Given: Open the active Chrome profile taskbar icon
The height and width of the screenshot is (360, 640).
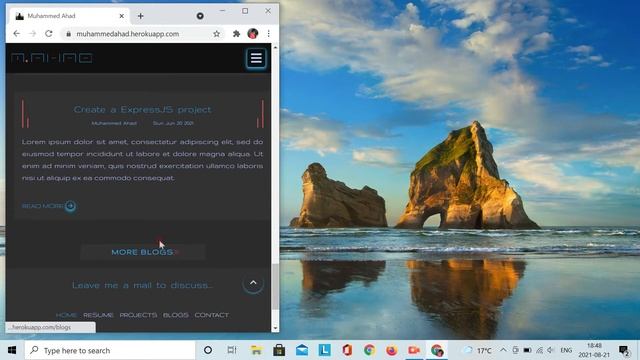Looking at the screenshot, I should pos(437,350).
